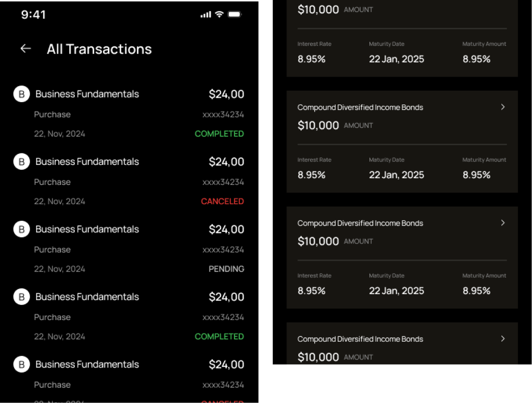This screenshot has height=403, width=532.
Task: Open the first Business Fundamentals transaction
Action: point(129,114)
